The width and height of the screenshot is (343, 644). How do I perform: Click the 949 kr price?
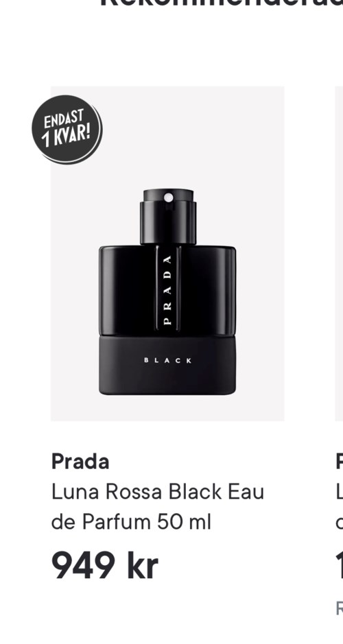point(104,566)
